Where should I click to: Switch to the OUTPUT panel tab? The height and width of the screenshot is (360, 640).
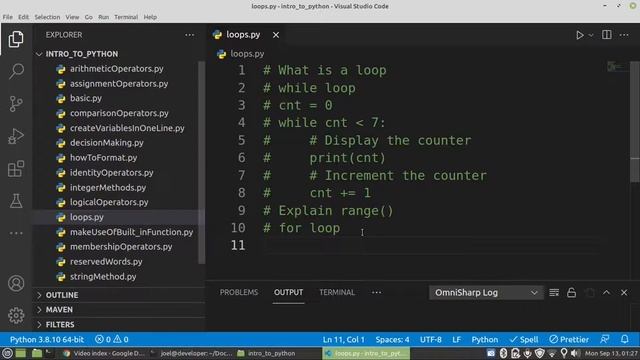[x=289, y=293]
